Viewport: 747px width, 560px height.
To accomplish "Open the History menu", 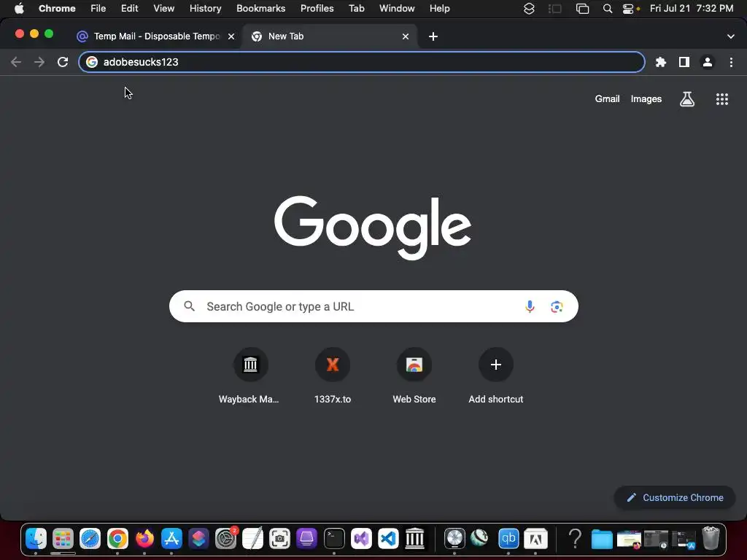I will (205, 9).
